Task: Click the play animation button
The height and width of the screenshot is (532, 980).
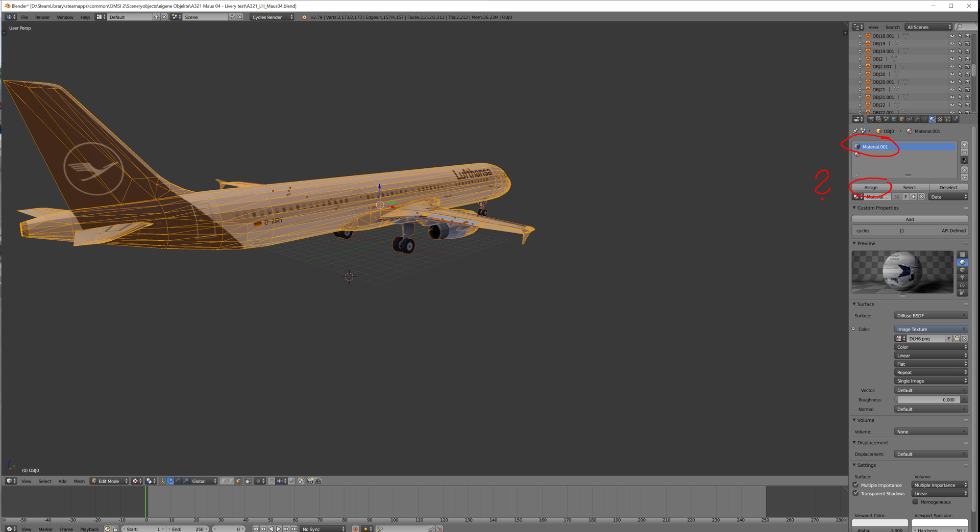Action: (279, 529)
